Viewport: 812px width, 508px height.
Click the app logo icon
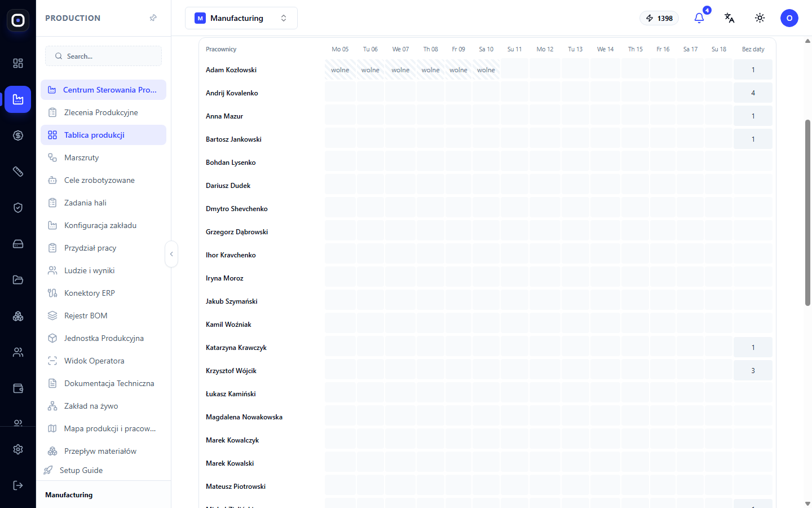[x=18, y=20]
